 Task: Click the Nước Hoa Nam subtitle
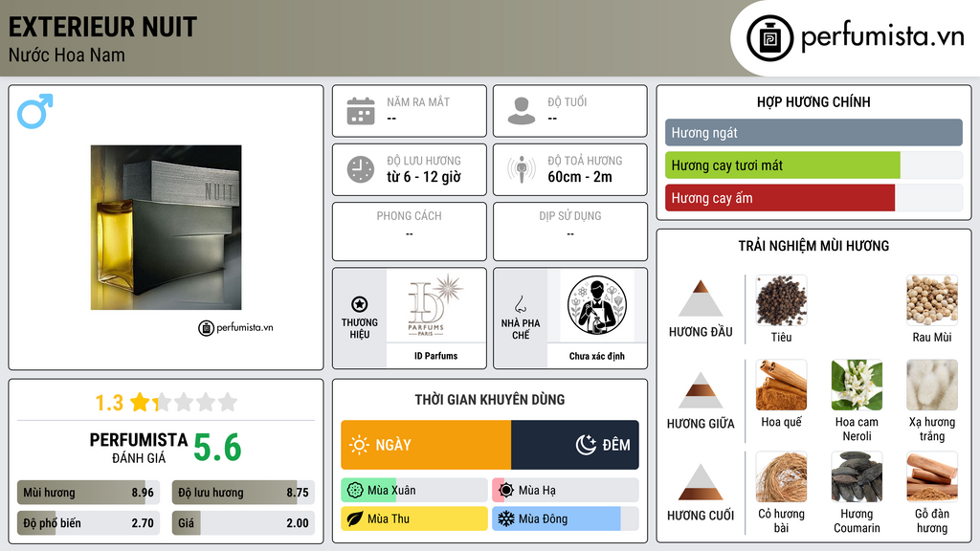(67, 55)
